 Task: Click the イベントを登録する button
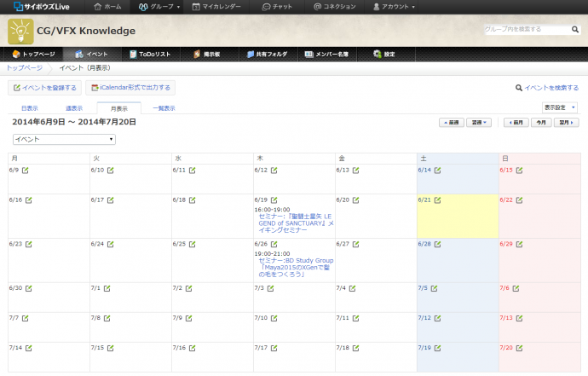click(44, 87)
